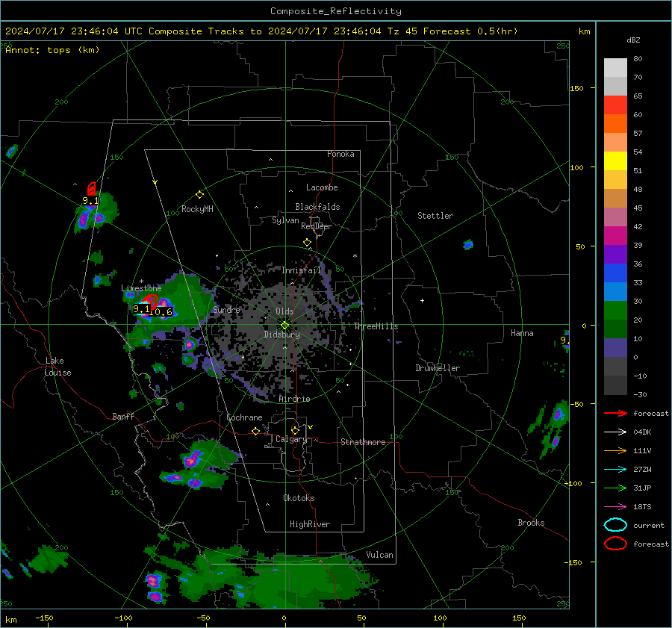Click the red 'forecast' ellipse legend icon

pos(615,544)
